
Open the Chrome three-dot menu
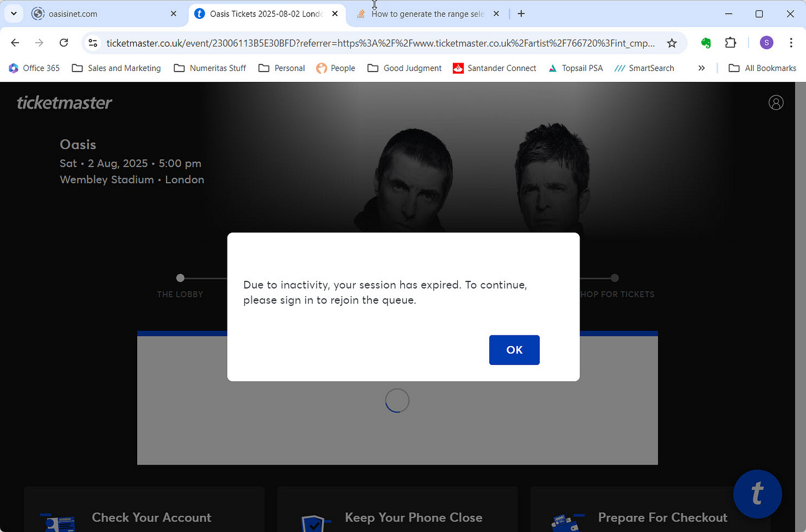(x=790, y=43)
